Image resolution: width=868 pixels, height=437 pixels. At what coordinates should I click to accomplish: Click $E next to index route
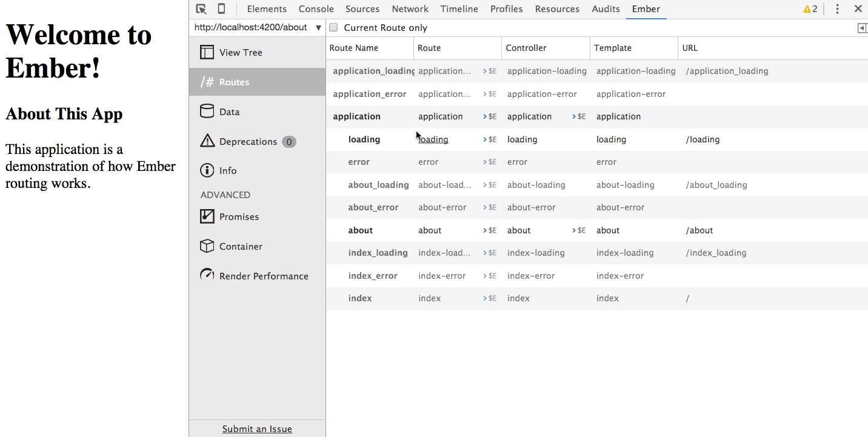coord(490,298)
